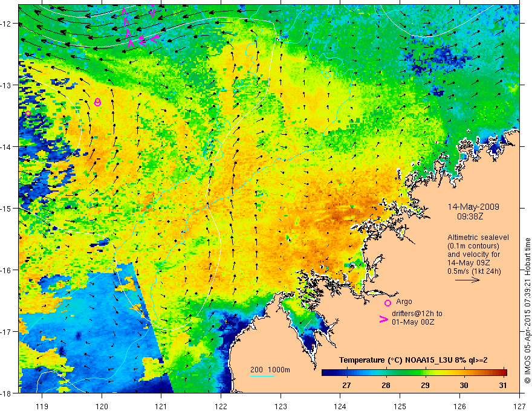Click the magenta drifter legend arrowhead
The height and width of the screenshot is (411, 532).
click(383, 319)
